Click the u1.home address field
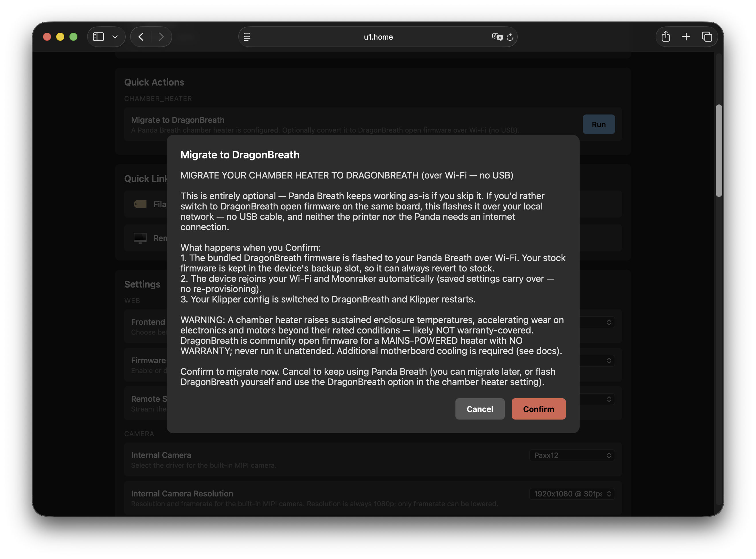This screenshot has width=756, height=559. point(378,37)
